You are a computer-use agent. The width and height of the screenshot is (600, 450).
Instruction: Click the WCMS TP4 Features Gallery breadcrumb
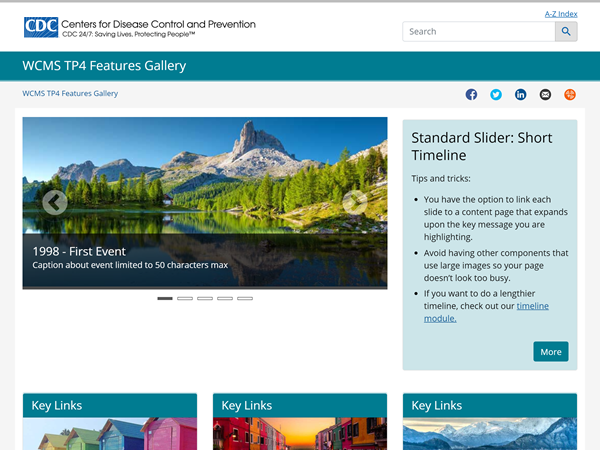coord(70,93)
